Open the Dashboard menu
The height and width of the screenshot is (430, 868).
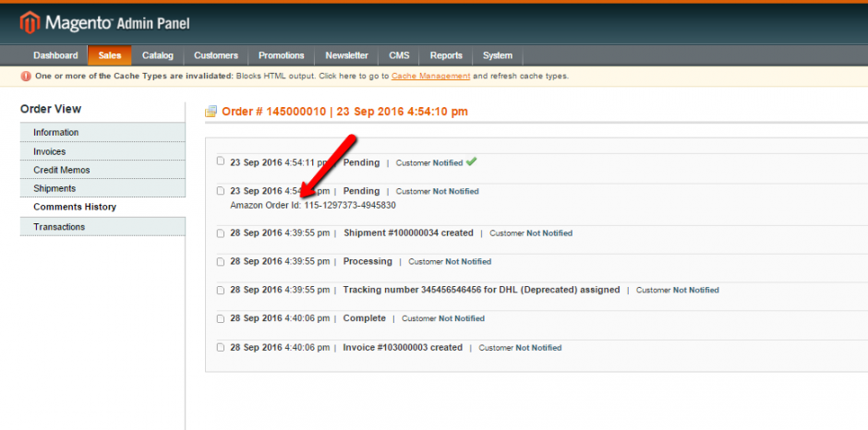pyautogui.click(x=55, y=55)
